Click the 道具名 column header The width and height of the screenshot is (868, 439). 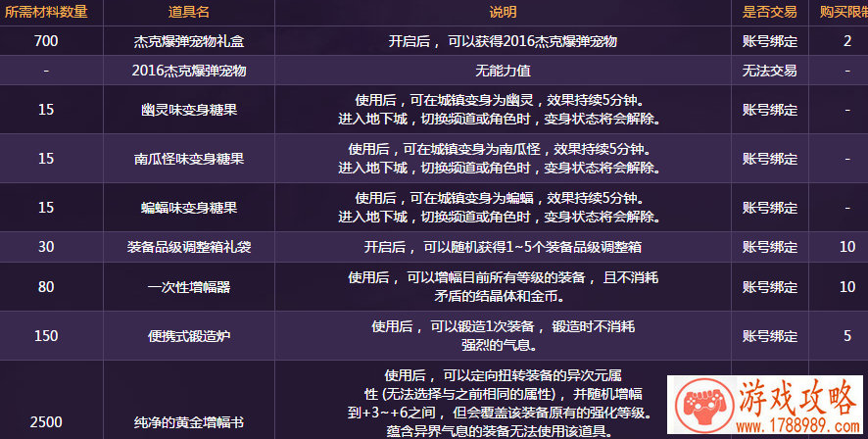(189, 13)
